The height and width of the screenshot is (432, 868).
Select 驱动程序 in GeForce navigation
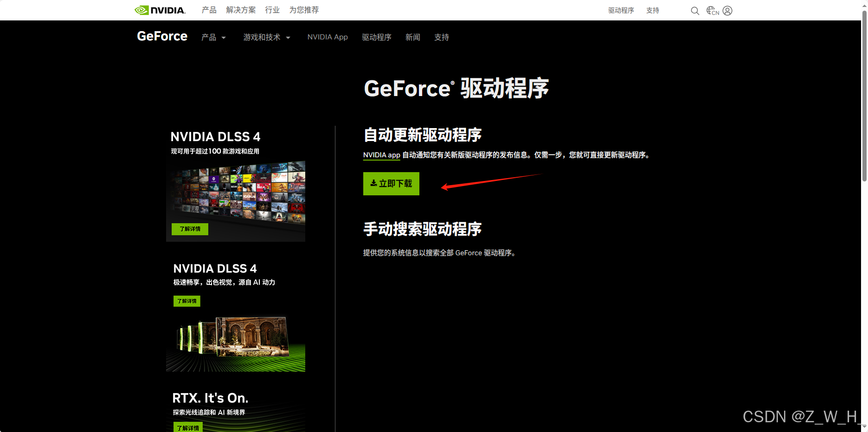click(x=377, y=37)
